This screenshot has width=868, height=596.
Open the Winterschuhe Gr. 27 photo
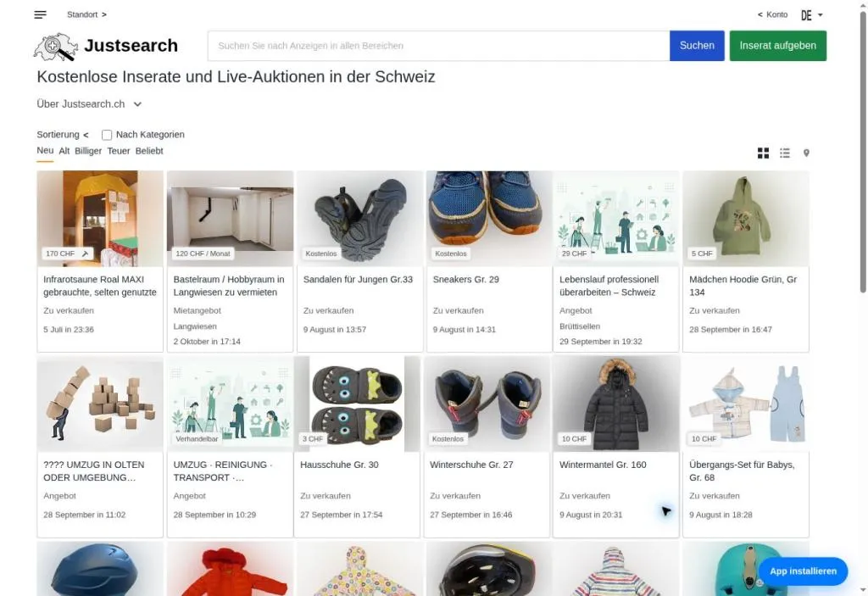487,404
